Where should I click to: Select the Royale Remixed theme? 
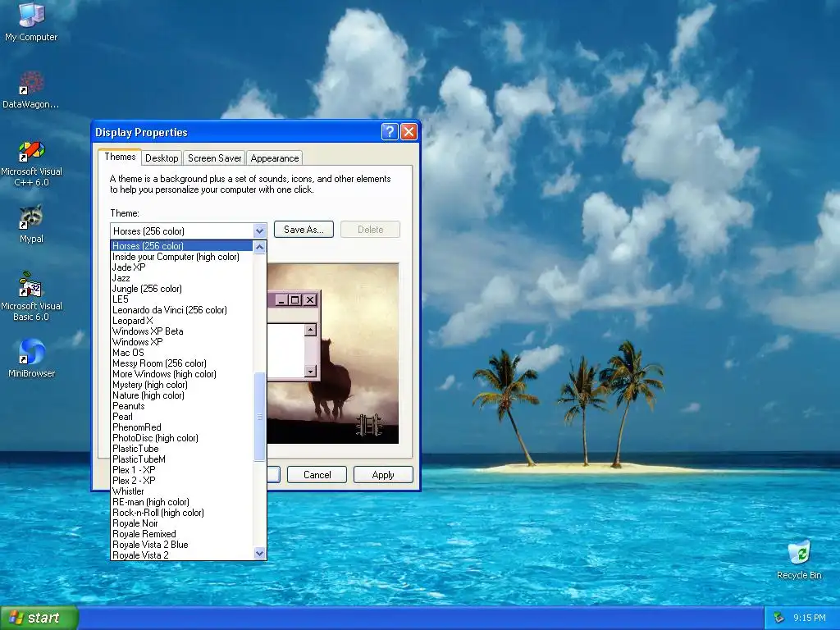click(x=181, y=534)
